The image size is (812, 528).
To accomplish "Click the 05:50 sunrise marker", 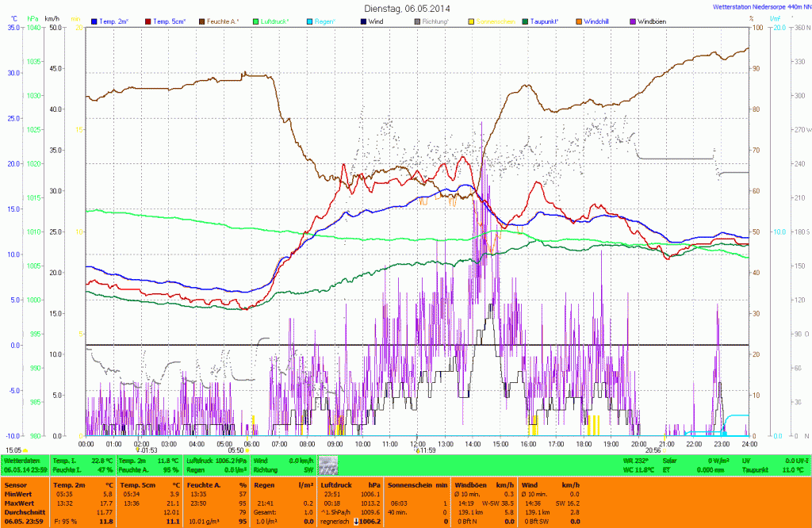I will tap(236, 450).
